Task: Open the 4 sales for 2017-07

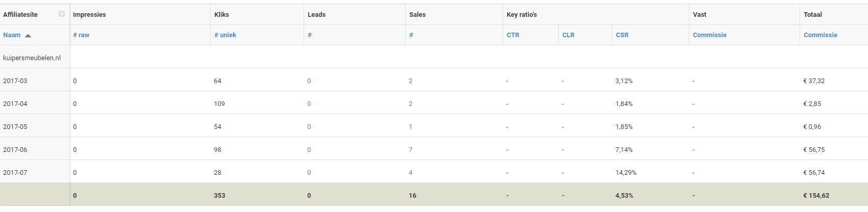Action: (411, 173)
